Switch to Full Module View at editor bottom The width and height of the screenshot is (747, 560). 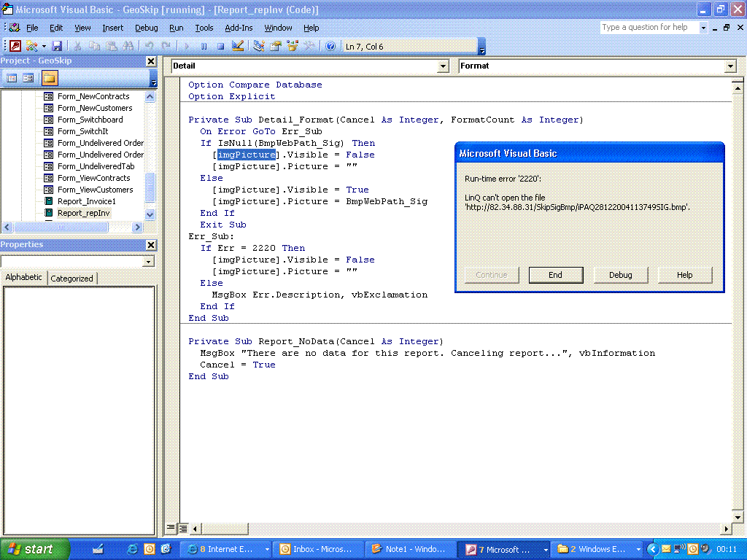pos(182,528)
